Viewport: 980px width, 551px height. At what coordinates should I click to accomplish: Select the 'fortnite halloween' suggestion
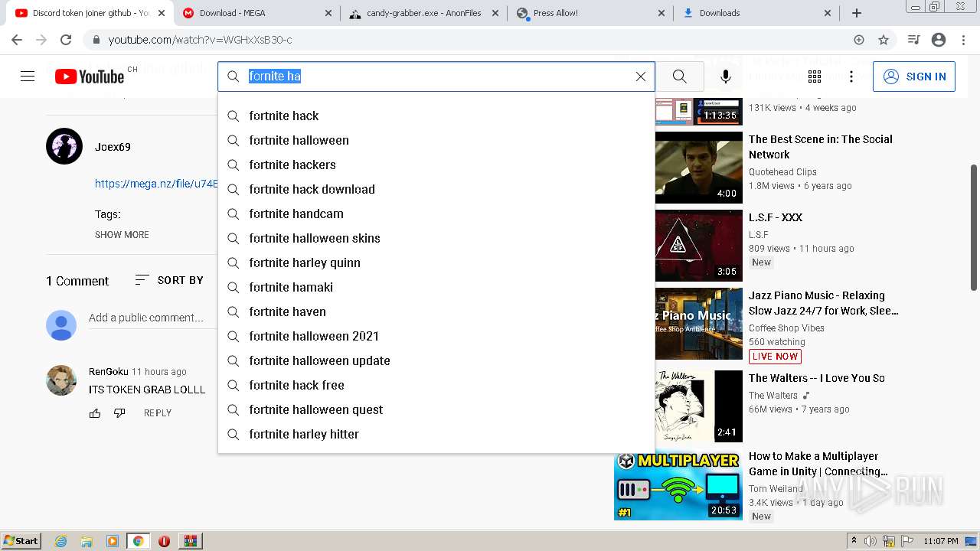click(436, 140)
